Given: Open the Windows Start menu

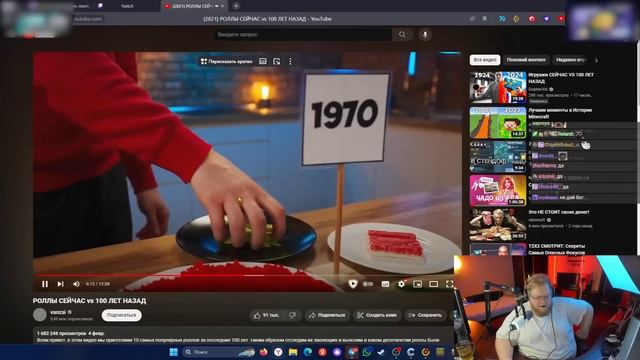Looking at the screenshot, I should [x=173, y=352].
